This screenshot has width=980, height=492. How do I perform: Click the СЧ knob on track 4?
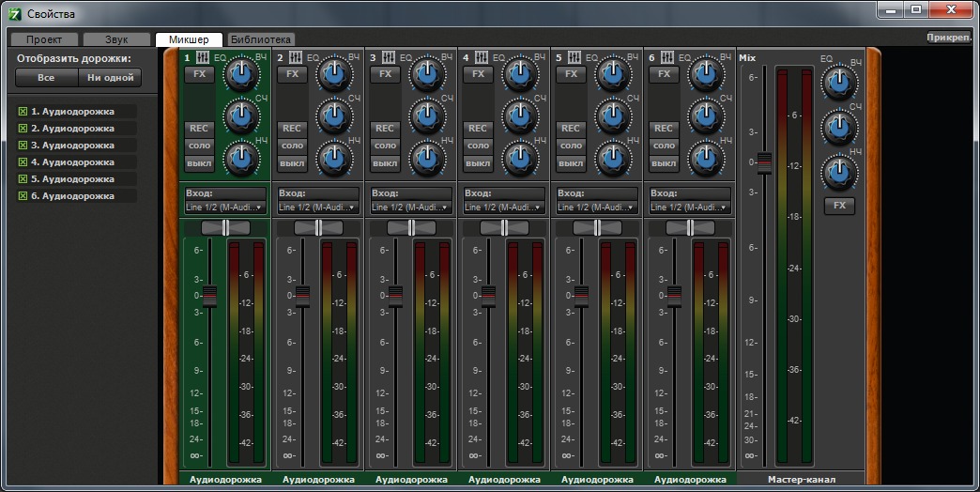point(520,115)
